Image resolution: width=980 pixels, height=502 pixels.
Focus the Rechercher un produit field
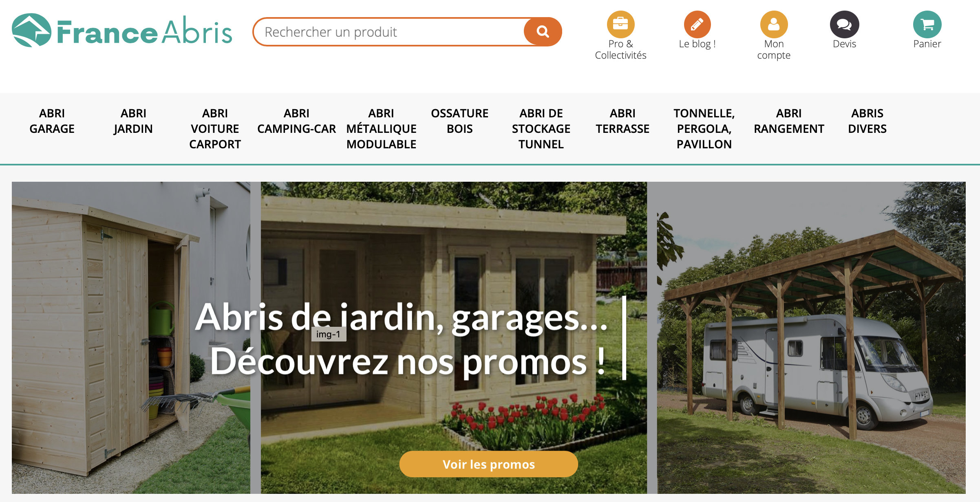coord(389,32)
